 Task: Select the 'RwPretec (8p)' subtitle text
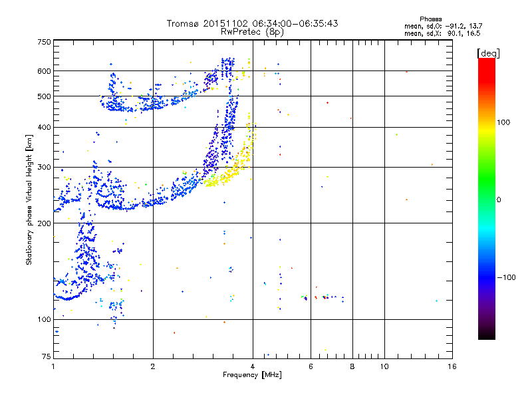(252, 32)
